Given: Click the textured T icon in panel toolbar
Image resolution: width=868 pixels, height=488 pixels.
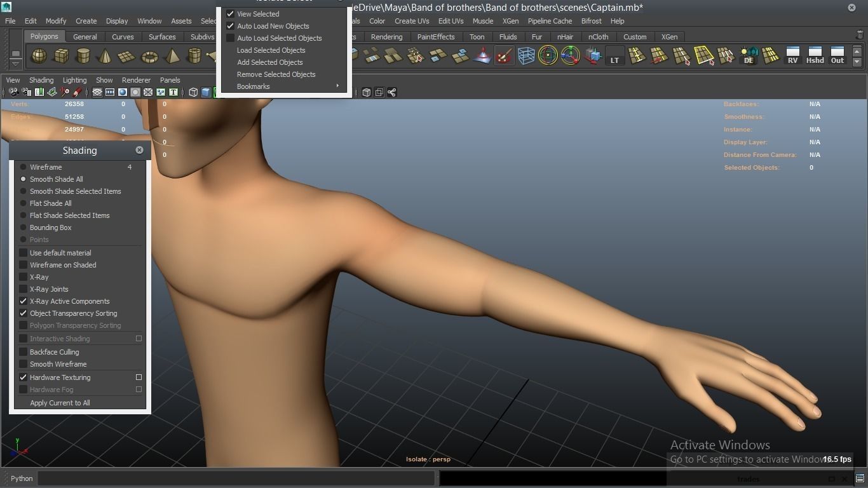Looking at the screenshot, I should (173, 92).
